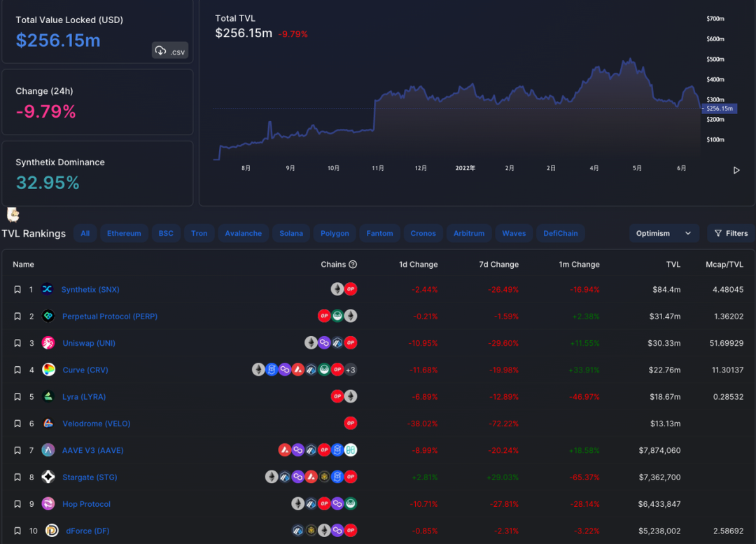Click the Velodrome row Optimism chain icon

click(x=351, y=424)
